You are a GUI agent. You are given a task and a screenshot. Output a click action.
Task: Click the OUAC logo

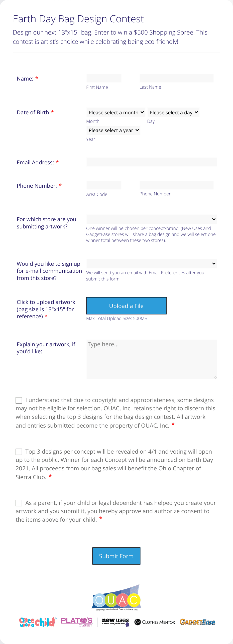click(x=116, y=598)
